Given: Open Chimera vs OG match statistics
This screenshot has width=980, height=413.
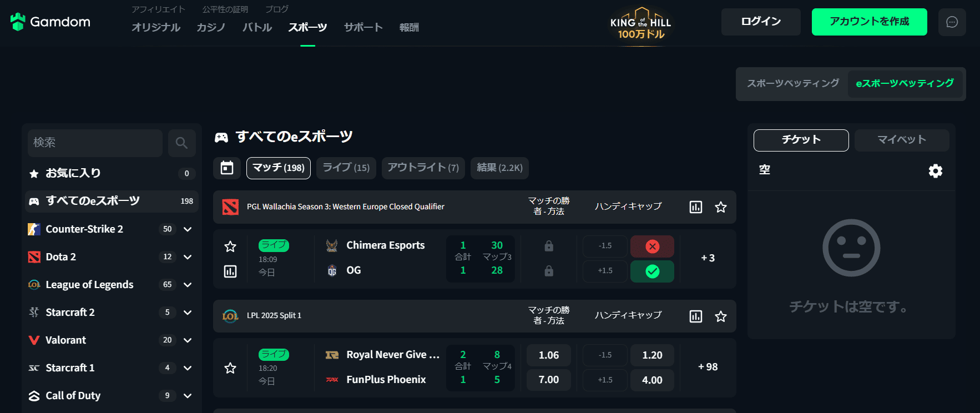Looking at the screenshot, I should pyautogui.click(x=230, y=271).
